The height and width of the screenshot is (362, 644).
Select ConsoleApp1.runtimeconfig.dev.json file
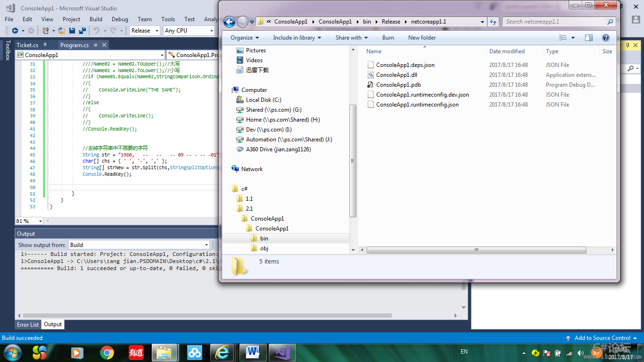pos(422,95)
